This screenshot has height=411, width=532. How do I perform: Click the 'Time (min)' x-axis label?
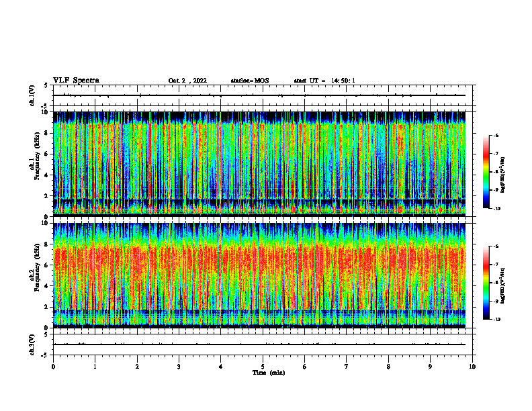[269, 373]
